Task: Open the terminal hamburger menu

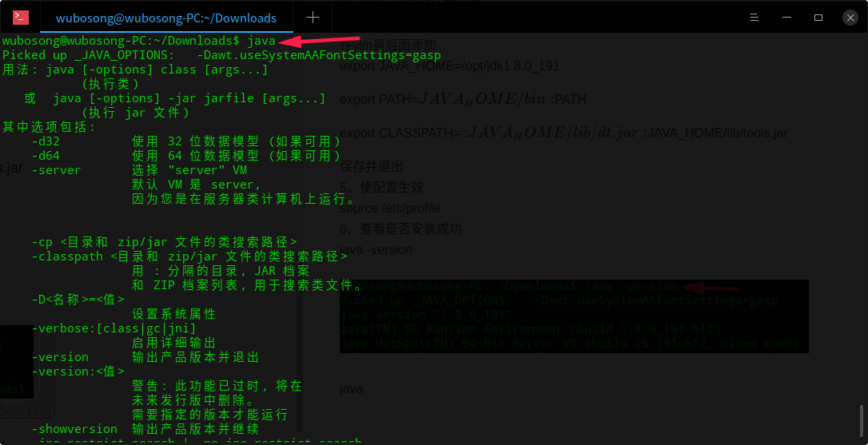Action: tap(754, 18)
